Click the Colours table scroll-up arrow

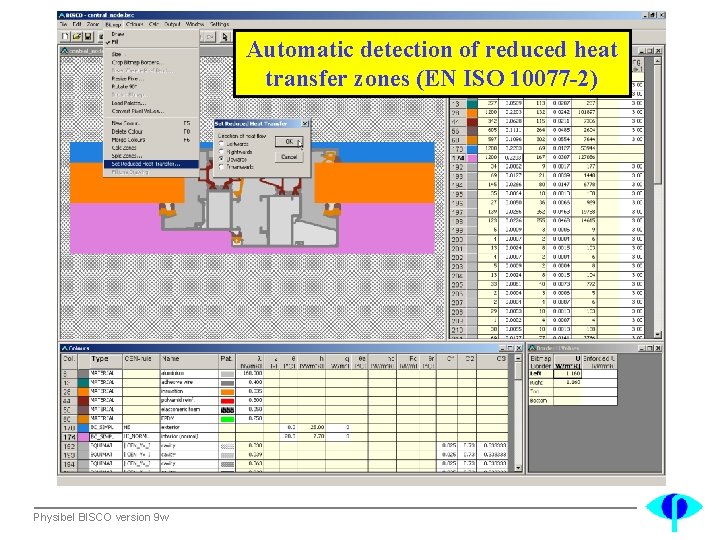point(518,358)
